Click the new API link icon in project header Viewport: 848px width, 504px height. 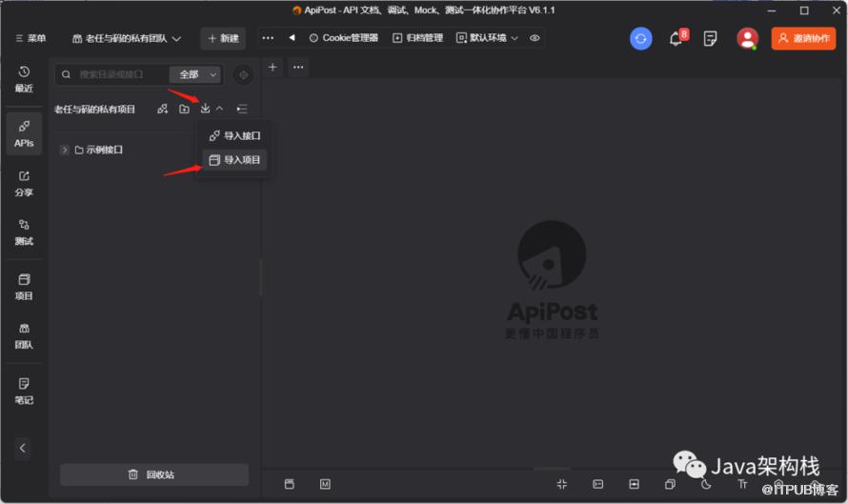click(162, 109)
